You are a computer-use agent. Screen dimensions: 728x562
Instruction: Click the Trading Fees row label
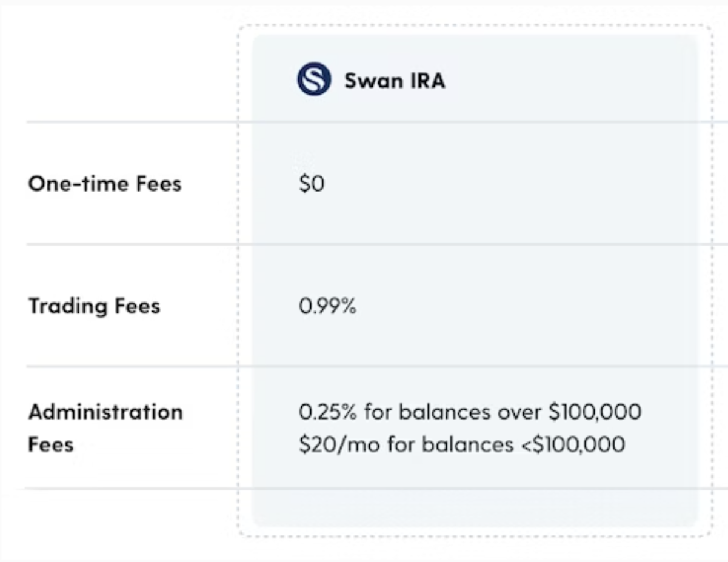coord(94,306)
